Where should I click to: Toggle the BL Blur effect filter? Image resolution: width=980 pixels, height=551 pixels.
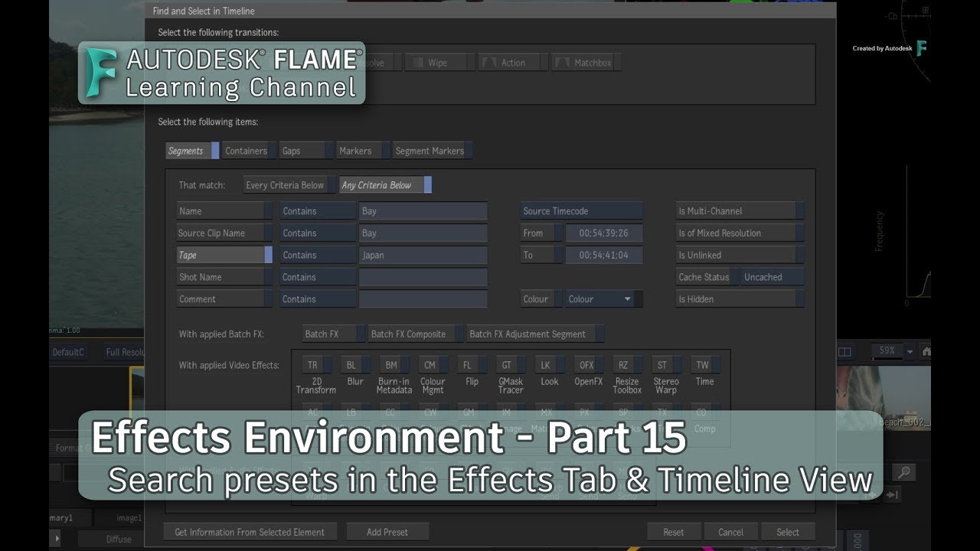(x=355, y=365)
